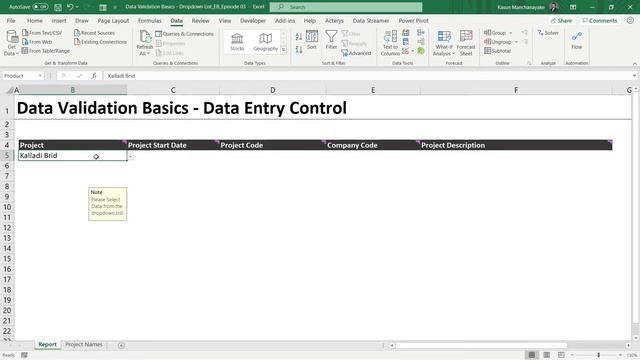Viewport: 640px width, 360px height.
Task: Open the Power Pivot tab
Action: tap(413, 20)
